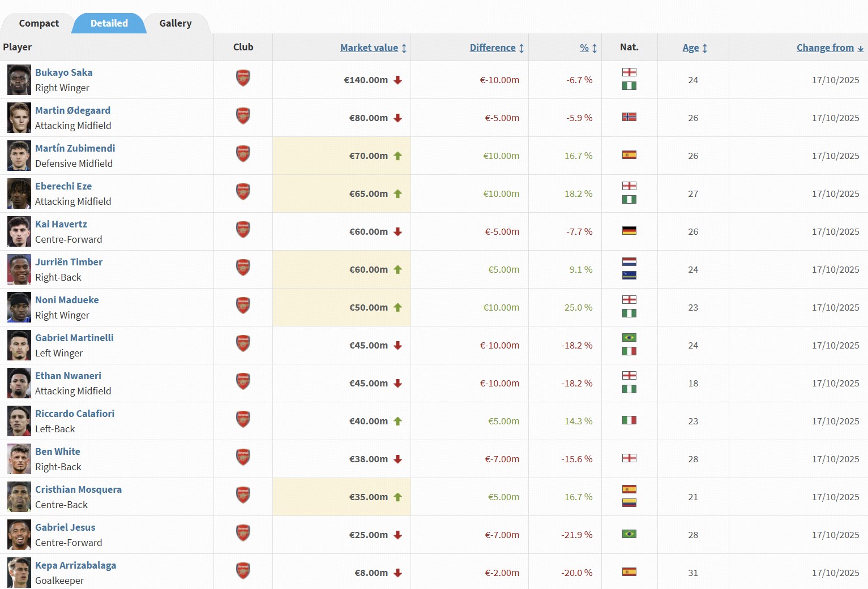The height and width of the screenshot is (589, 868).
Task: Switch to the Compact tab
Action: click(39, 23)
